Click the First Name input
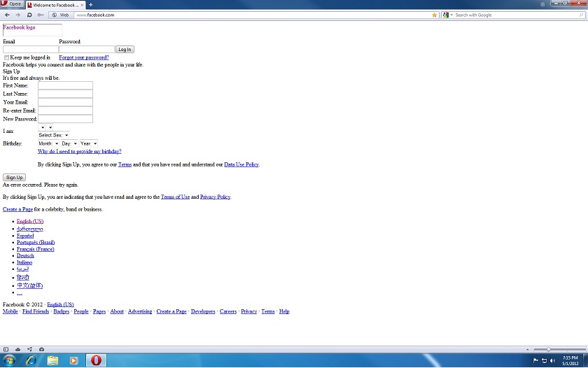588x368 pixels. click(65, 85)
